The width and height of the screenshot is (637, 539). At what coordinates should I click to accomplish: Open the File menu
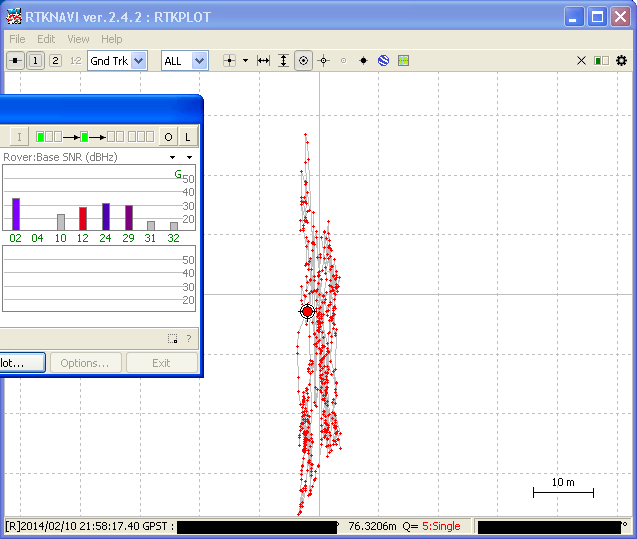click(17, 39)
